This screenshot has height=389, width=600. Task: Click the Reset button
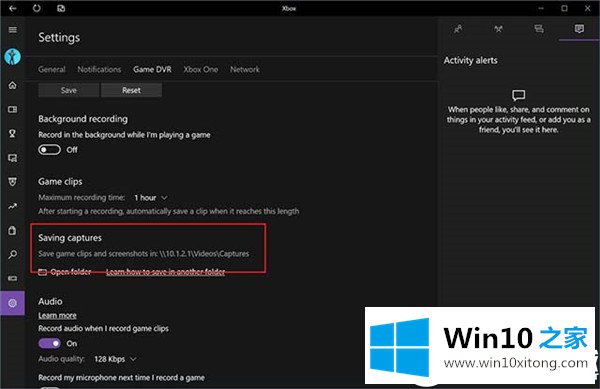(x=131, y=90)
